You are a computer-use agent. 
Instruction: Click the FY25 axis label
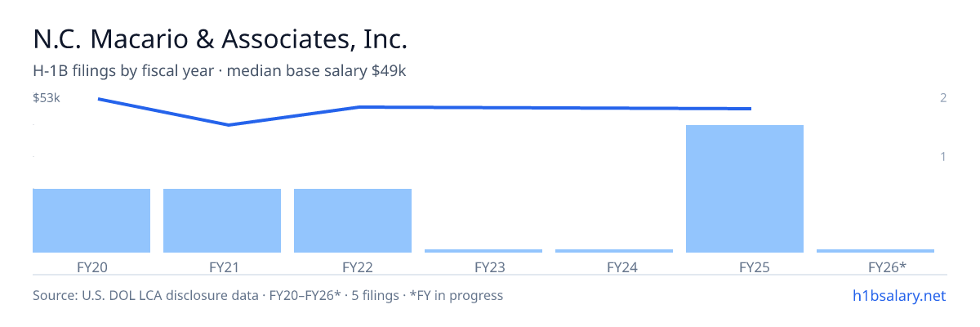pyautogui.click(x=745, y=267)
